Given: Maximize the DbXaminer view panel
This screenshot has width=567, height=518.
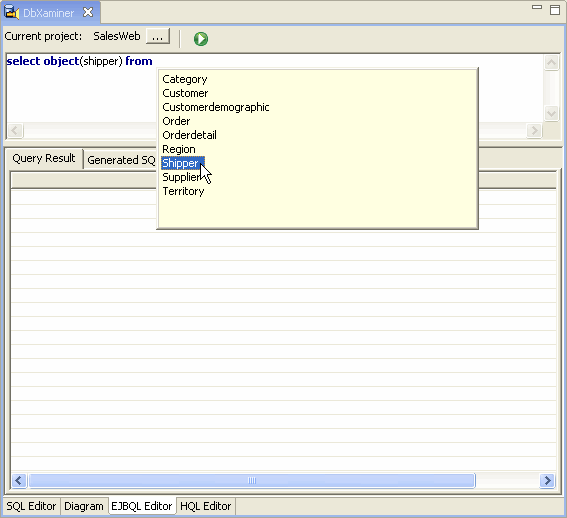Looking at the screenshot, I should click(555, 9).
